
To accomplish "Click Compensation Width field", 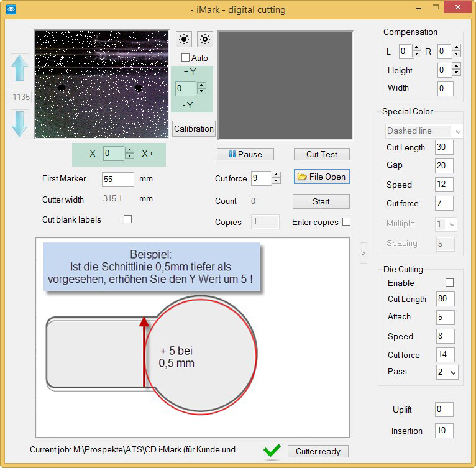I will tap(446, 89).
